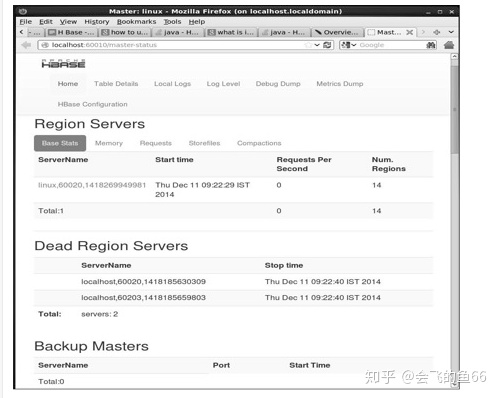Open Metrics Dump nav link
This screenshot has width=499, height=398.
(x=340, y=84)
